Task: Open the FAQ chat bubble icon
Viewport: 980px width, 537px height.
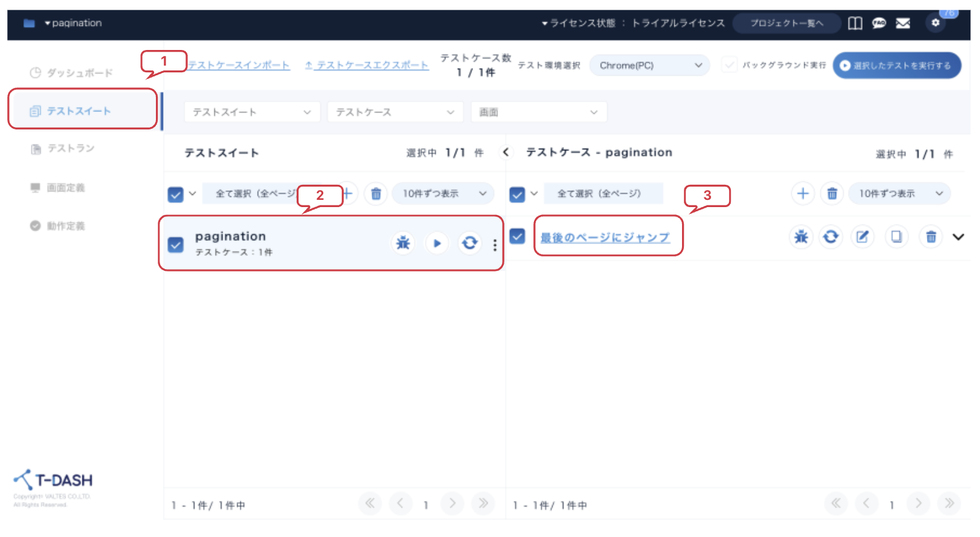Action: (x=879, y=23)
